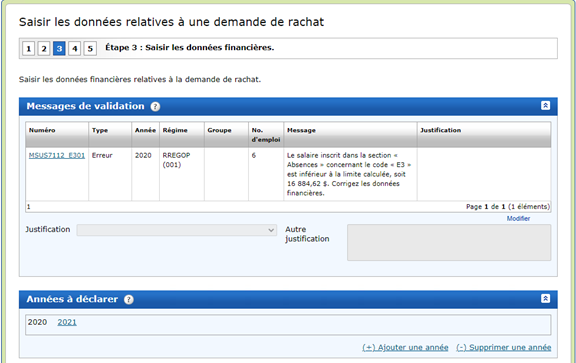Click Supprimer une année link
Image resolution: width=576 pixels, height=363 pixels.
pos(504,347)
